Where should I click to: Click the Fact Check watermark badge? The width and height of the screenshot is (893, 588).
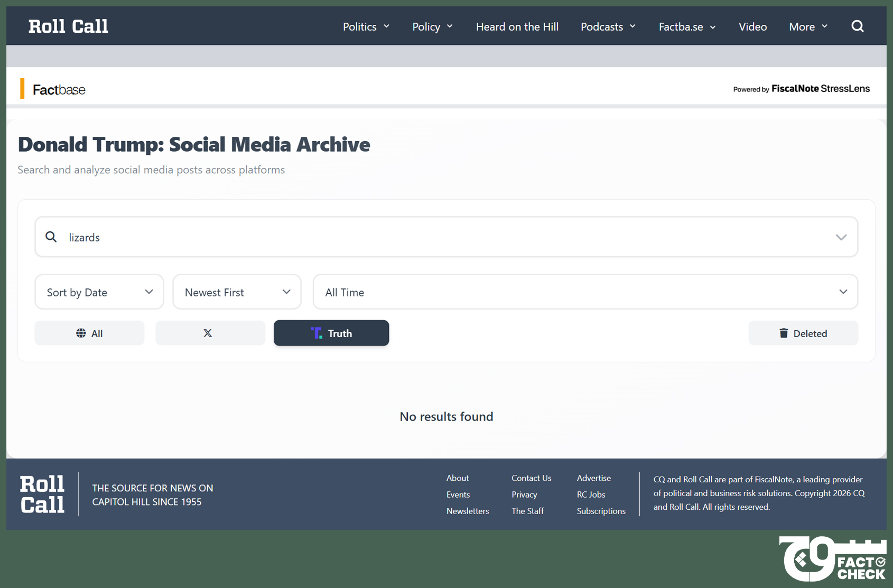tap(834, 560)
